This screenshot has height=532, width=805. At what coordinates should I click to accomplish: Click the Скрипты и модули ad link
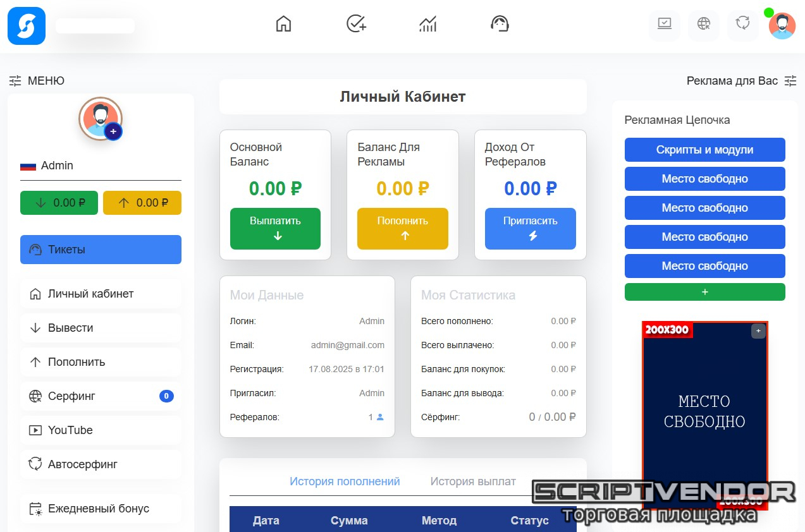(x=704, y=150)
